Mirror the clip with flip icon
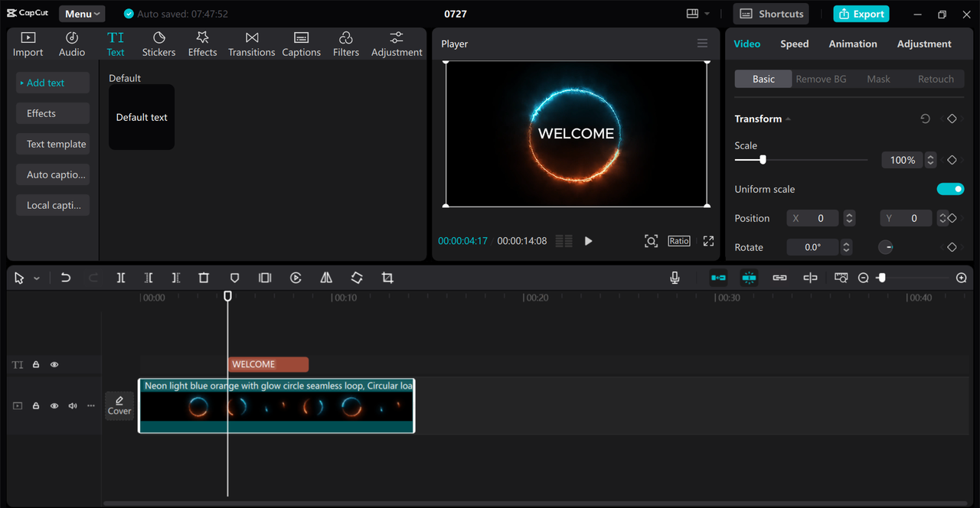This screenshot has height=508, width=980. pos(326,278)
